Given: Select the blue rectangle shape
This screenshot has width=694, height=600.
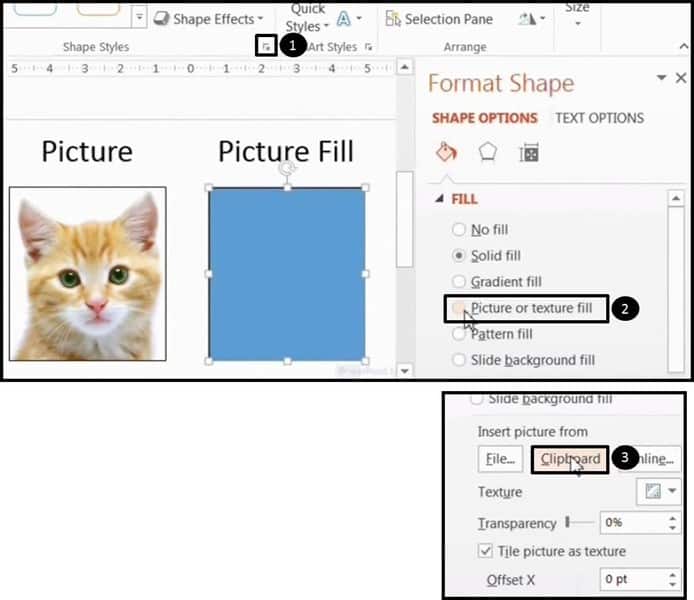Looking at the screenshot, I should (x=287, y=274).
